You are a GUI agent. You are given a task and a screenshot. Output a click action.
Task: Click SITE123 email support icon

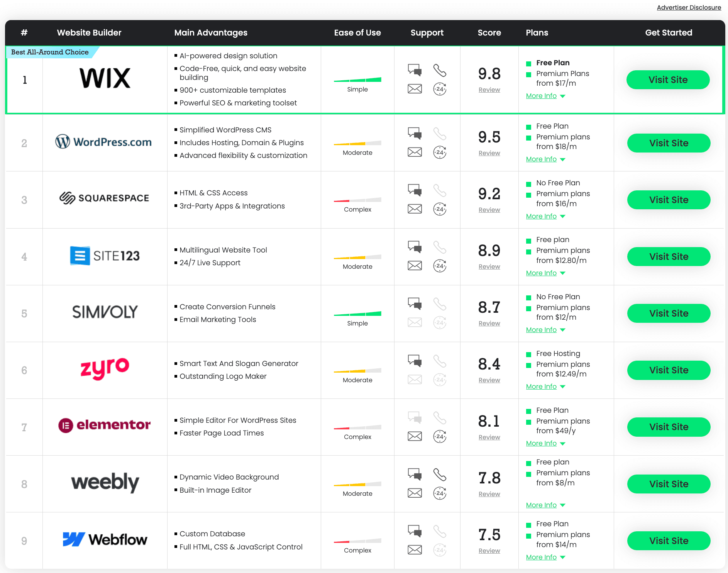(415, 266)
